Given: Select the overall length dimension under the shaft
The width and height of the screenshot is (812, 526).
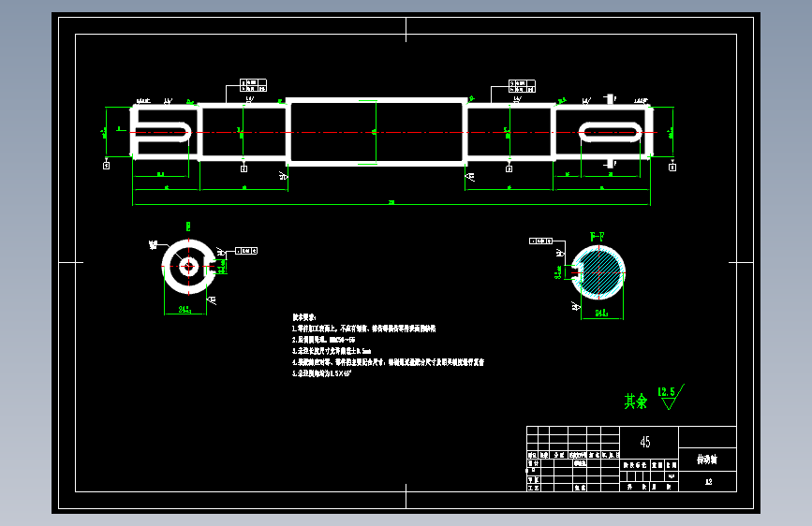Looking at the screenshot, I should 391,203.
